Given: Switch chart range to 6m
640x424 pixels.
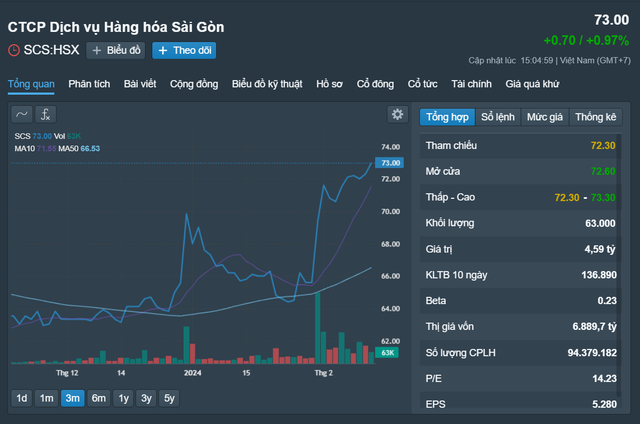Looking at the screenshot, I should coord(98,398).
